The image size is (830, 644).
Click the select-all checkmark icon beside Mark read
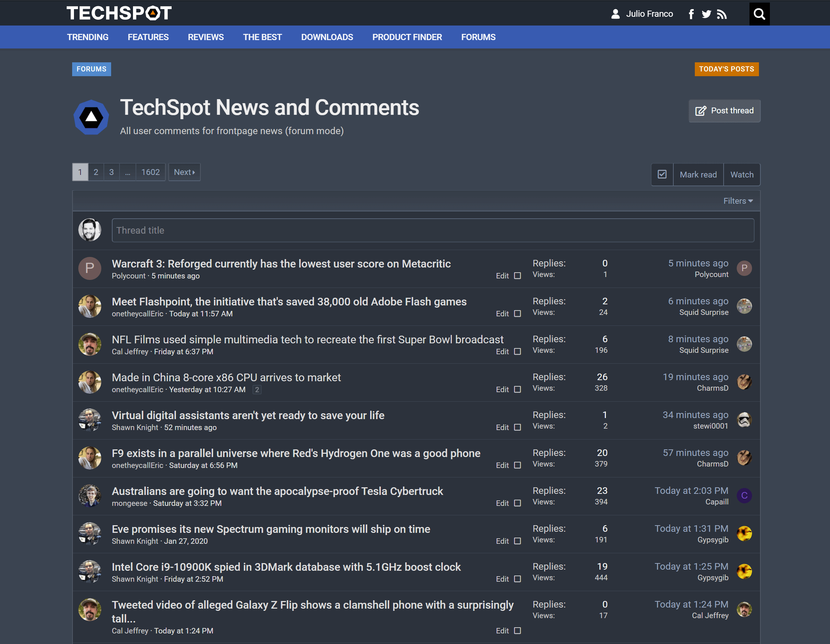click(x=662, y=175)
